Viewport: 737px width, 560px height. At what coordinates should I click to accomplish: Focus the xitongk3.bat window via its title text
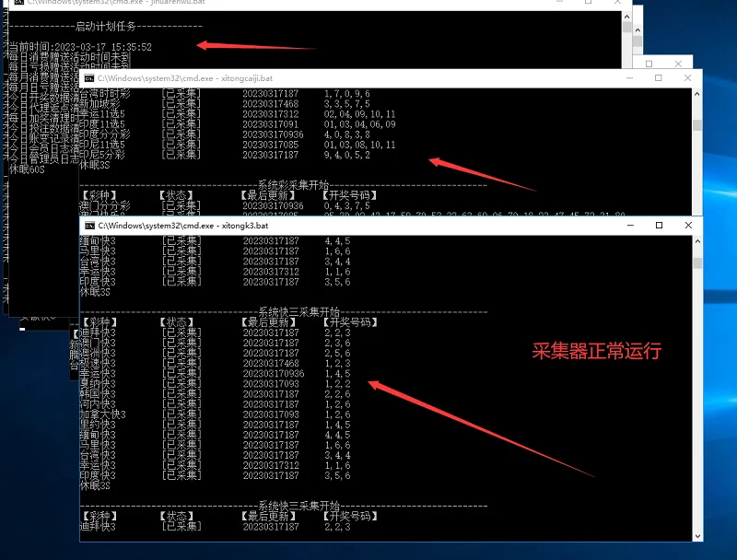(x=182, y=226)
